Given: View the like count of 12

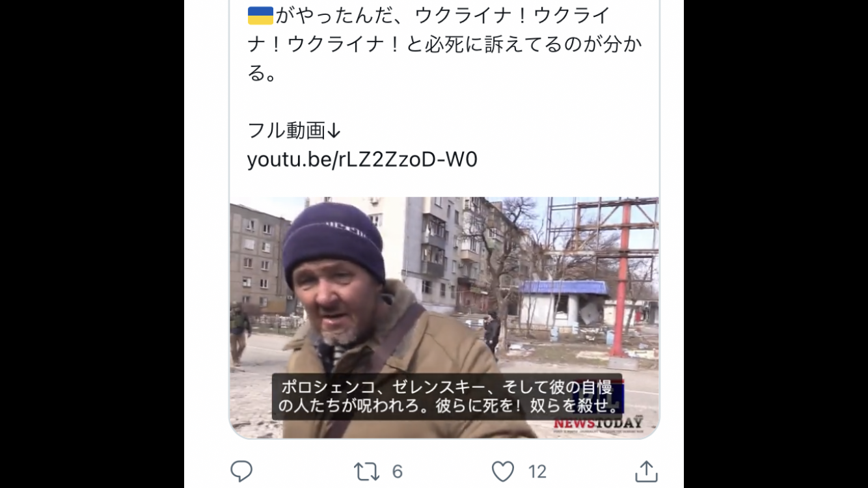Looking at the screenshot, I should click(537, 471).
